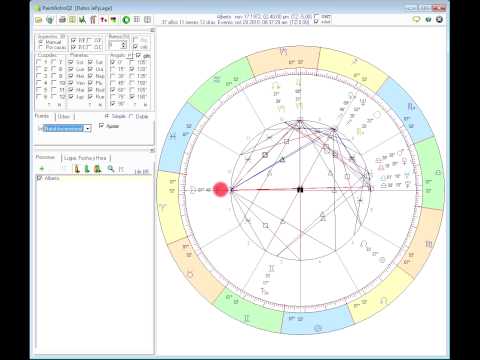Toggle the 120° angle checkbox
Viewport: 480px width, 360px height.
(132, 69)
